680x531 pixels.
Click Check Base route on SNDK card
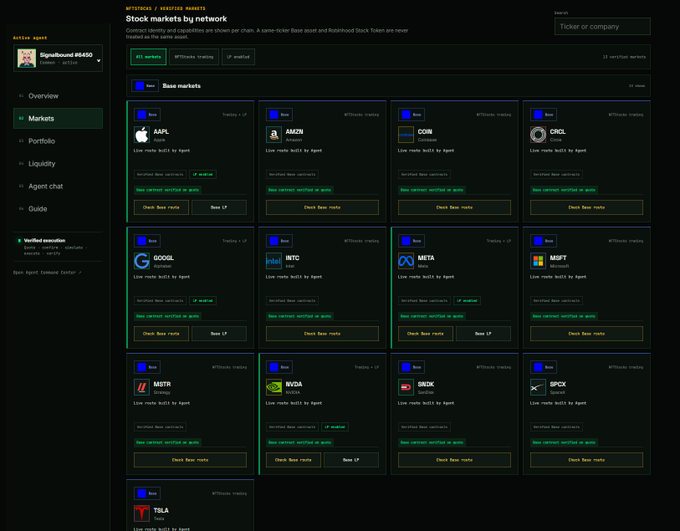[x=454, y=460]
